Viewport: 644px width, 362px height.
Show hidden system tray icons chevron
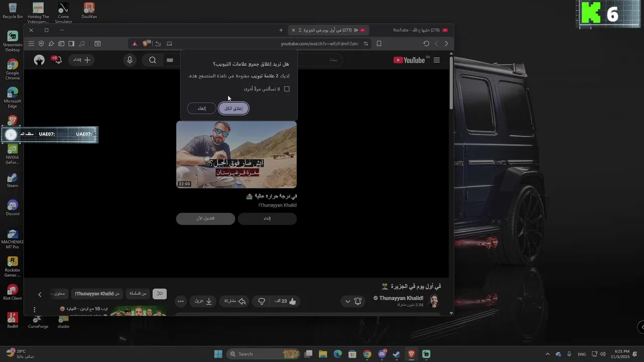click(547, 354)
